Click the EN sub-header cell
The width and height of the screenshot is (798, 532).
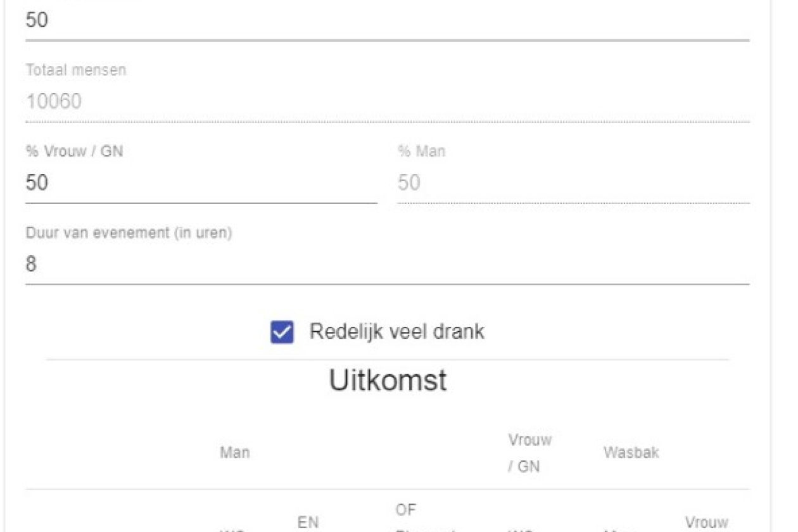point(308,521)
